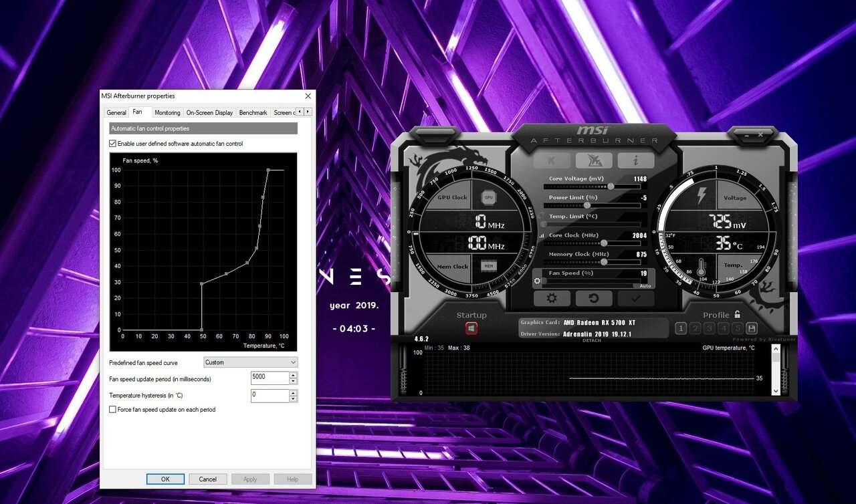Enable Force fan speed update on each period
This screenshot has width=856, height=504.
coord(112,409)
